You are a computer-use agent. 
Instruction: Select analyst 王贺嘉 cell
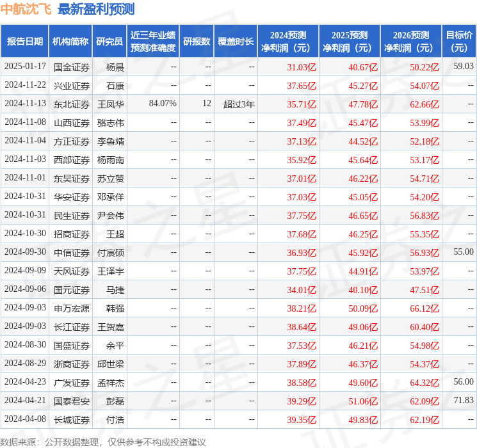[109, 326]
